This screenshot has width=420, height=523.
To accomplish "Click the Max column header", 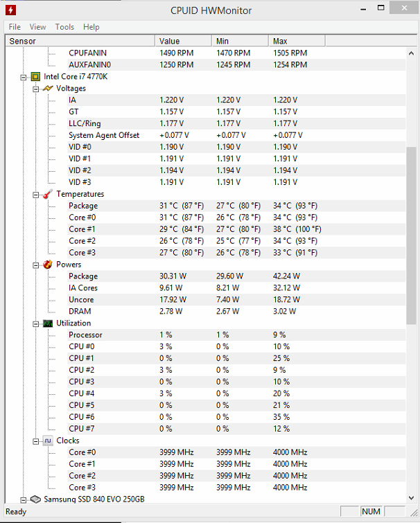I will pos(297,41).
